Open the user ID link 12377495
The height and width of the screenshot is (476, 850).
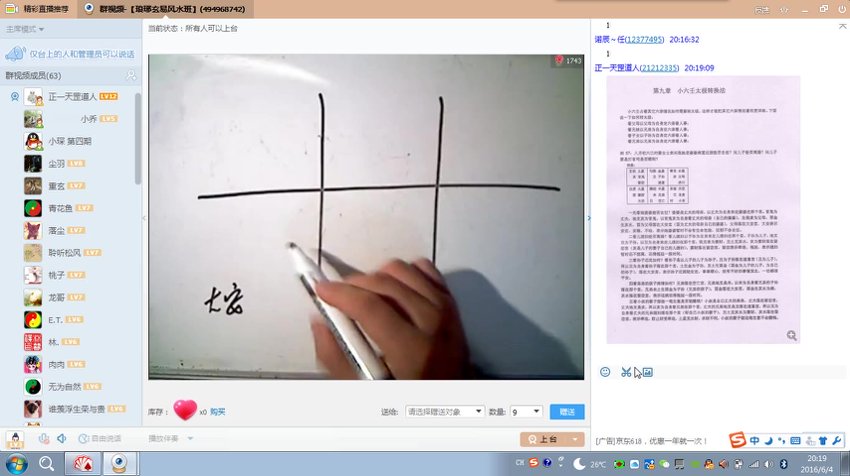click(x=644, y=40)
